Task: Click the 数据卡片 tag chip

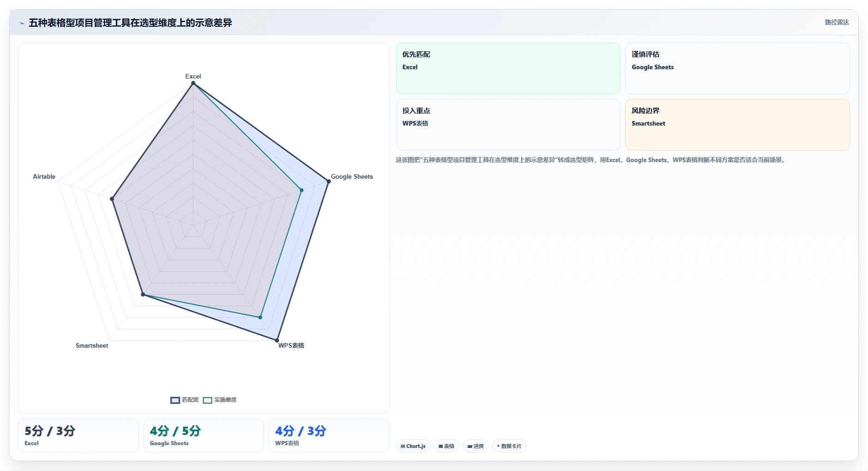Action: tap(509, 446)
